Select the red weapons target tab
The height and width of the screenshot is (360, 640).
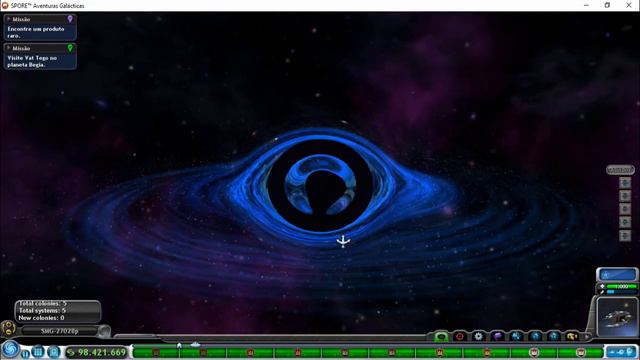(460, 336)
